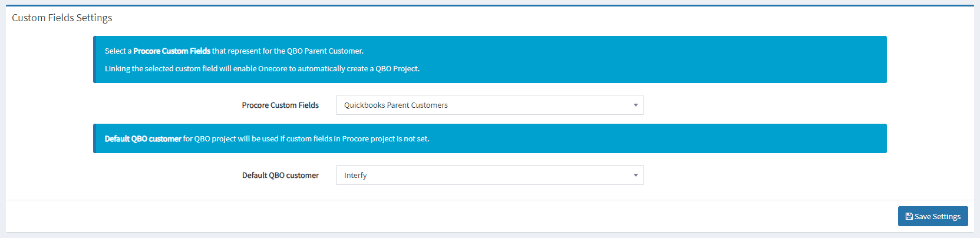Click bold 'Default QBO customer' in second banner
This screenshot has height=238, width=980.
coord(143,139)
